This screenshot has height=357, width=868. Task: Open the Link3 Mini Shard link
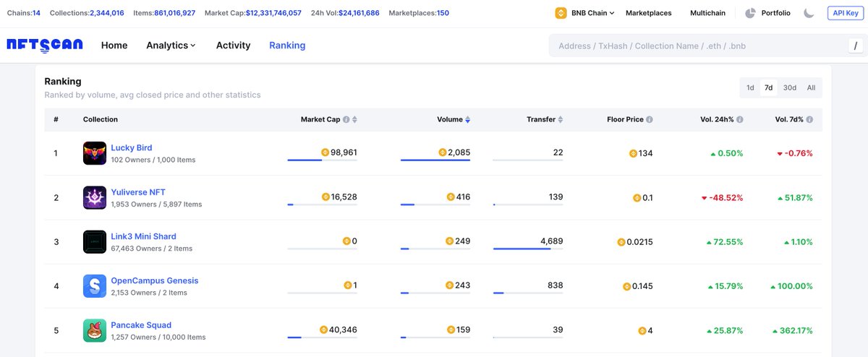143,236
